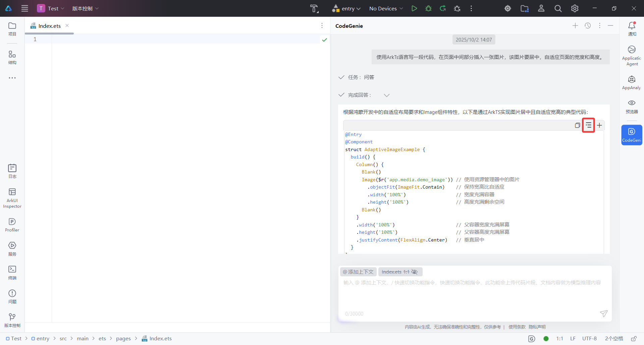644x345 pixels.
Task: Select the CodeGenie sidebar button
Action: point(632,135)
